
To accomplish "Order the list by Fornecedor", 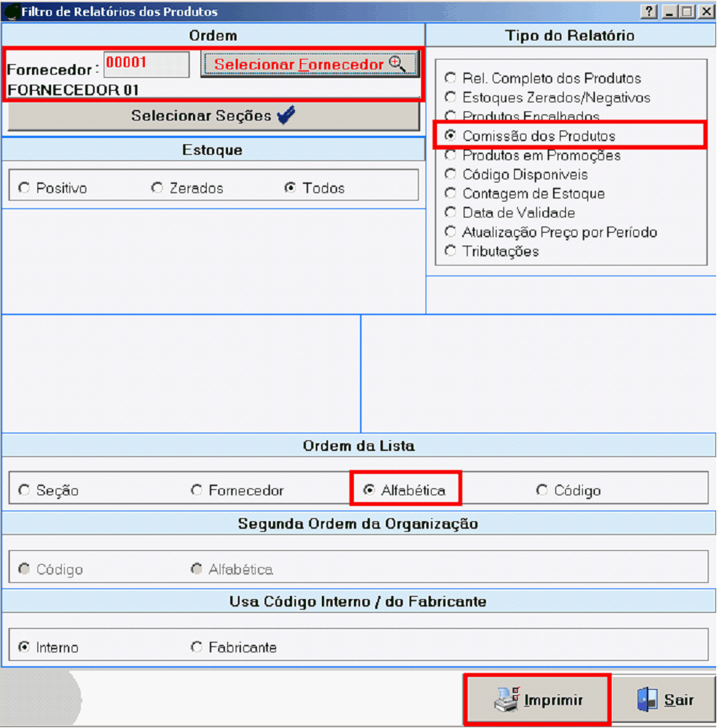I will click(197, 491).
